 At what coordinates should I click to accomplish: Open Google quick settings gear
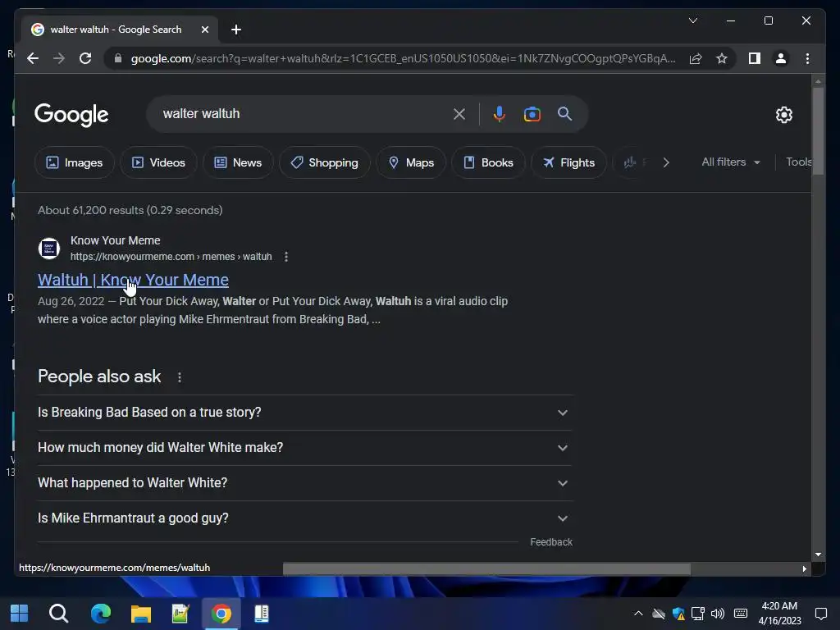(783, 115)
